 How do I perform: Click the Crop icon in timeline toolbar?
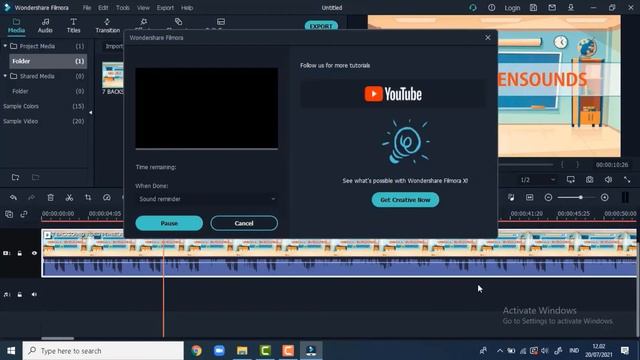(88, 198)
